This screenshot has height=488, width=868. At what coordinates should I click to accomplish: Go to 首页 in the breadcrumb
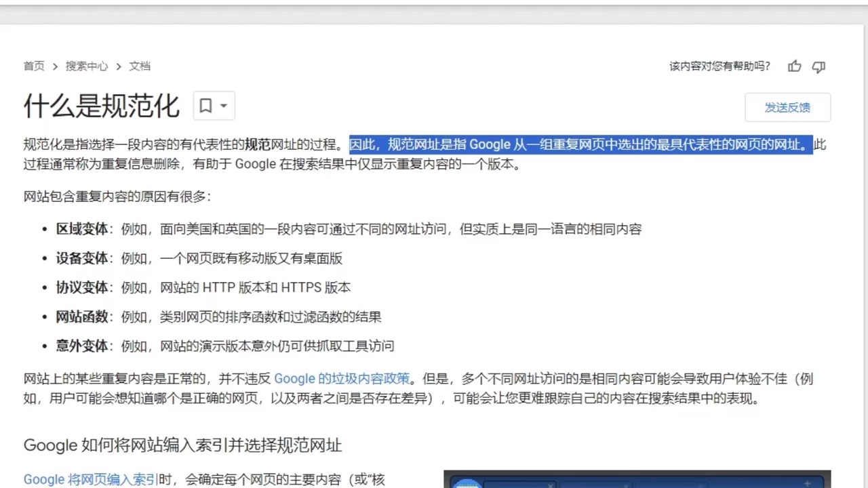(34, 66)
